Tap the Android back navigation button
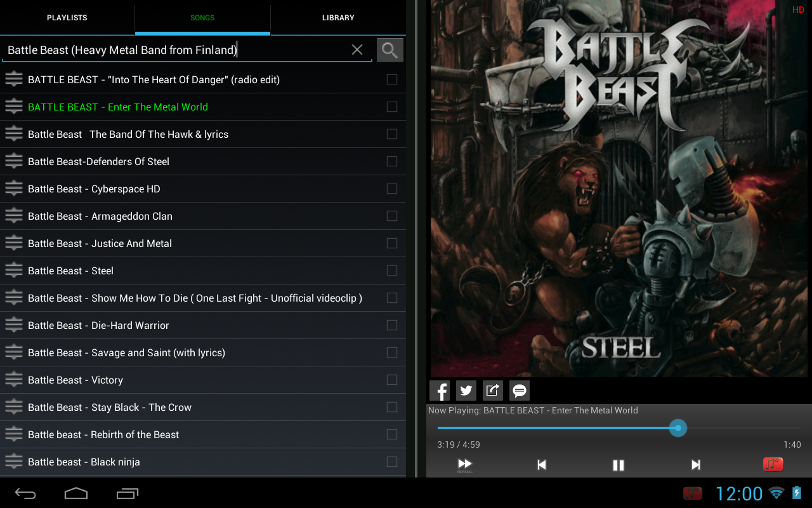Screen dimensions: 812x508 (25, 493)
